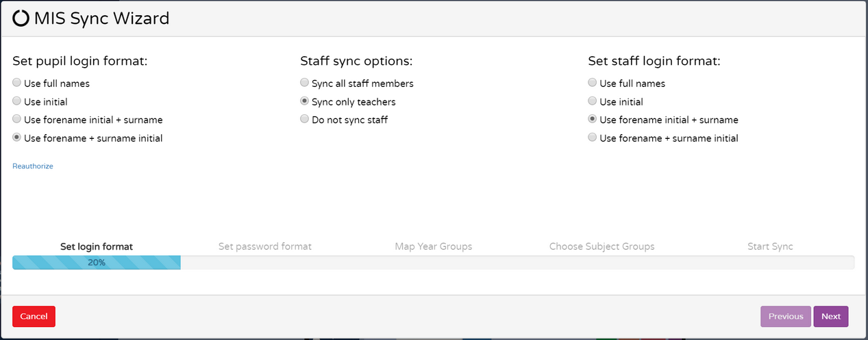Image resolution: width=868 pixels, height=340 pixels.
Task: Go to 'Set password format' step
Action: [x=264, y=246]
